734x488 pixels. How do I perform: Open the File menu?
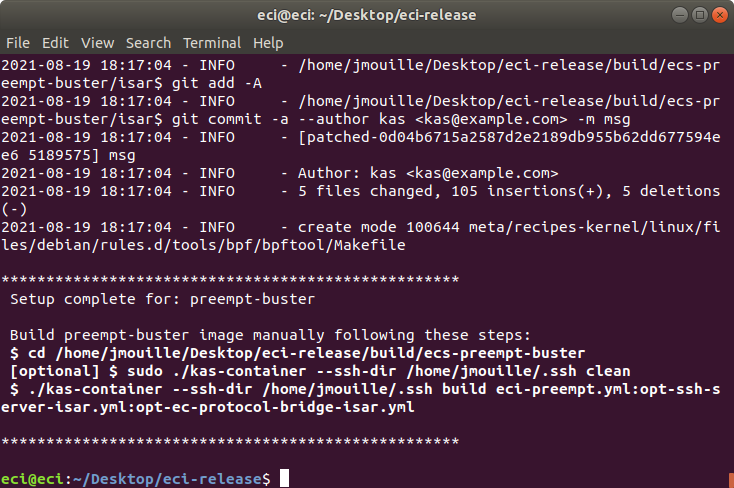(18, 43)
